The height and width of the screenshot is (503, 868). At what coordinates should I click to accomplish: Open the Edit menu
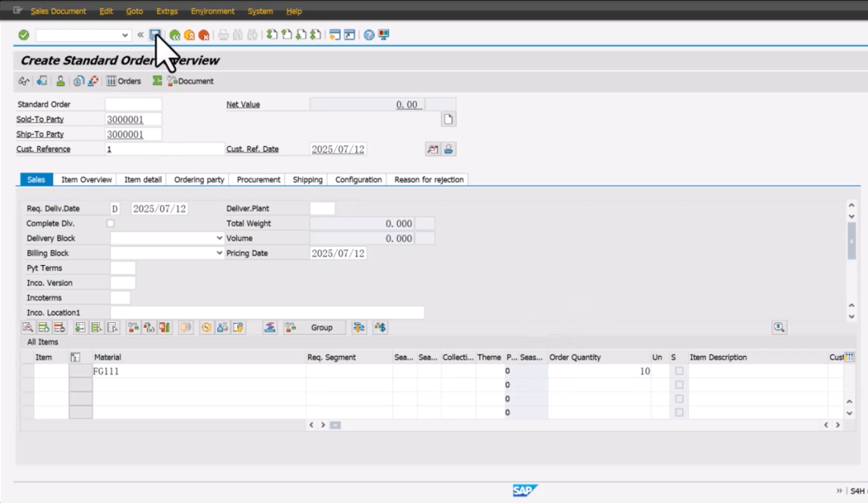coord(106,11)
